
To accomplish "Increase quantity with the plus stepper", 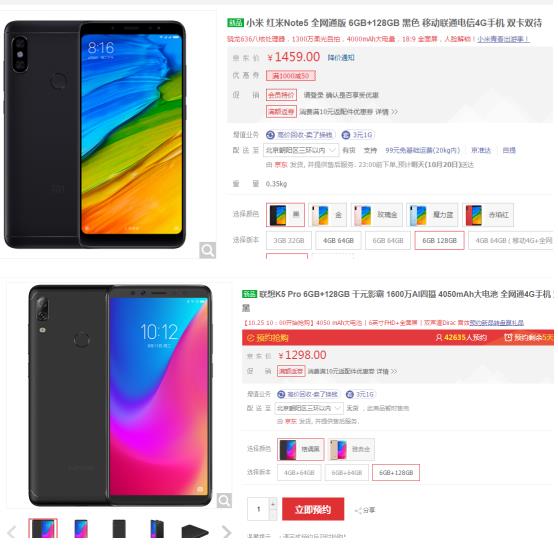I will [x=273, y=504].
